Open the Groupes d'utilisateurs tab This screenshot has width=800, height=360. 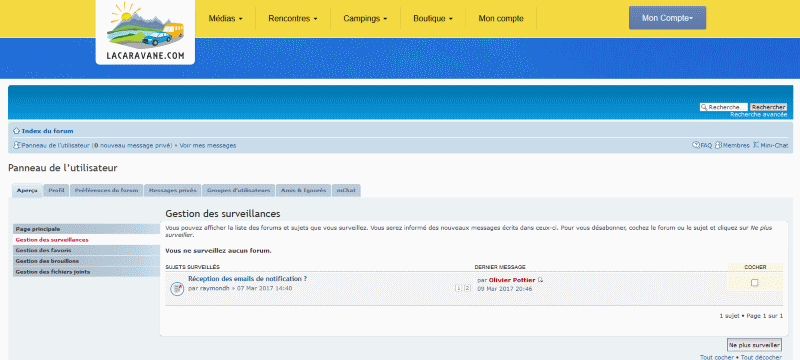coord(238,191)
